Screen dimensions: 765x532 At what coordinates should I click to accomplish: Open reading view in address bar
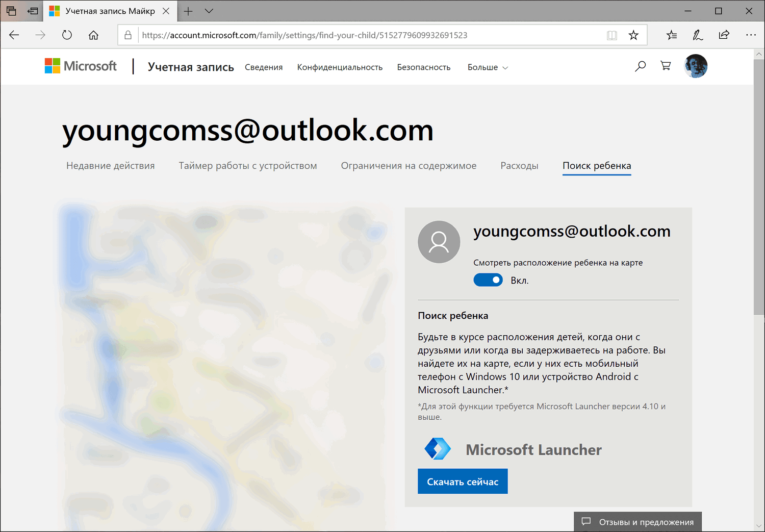pos(612,35)
